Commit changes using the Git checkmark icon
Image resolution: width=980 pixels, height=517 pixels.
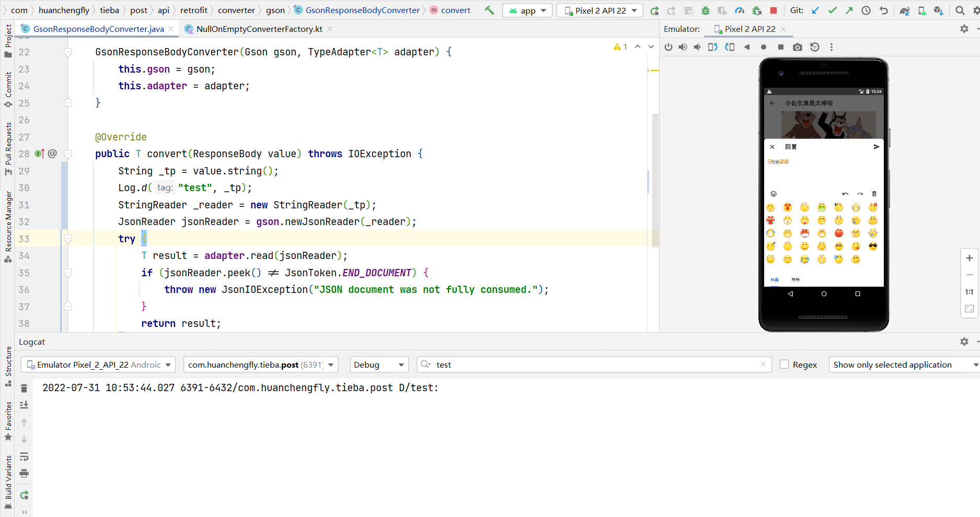click(x=832, y=10)
